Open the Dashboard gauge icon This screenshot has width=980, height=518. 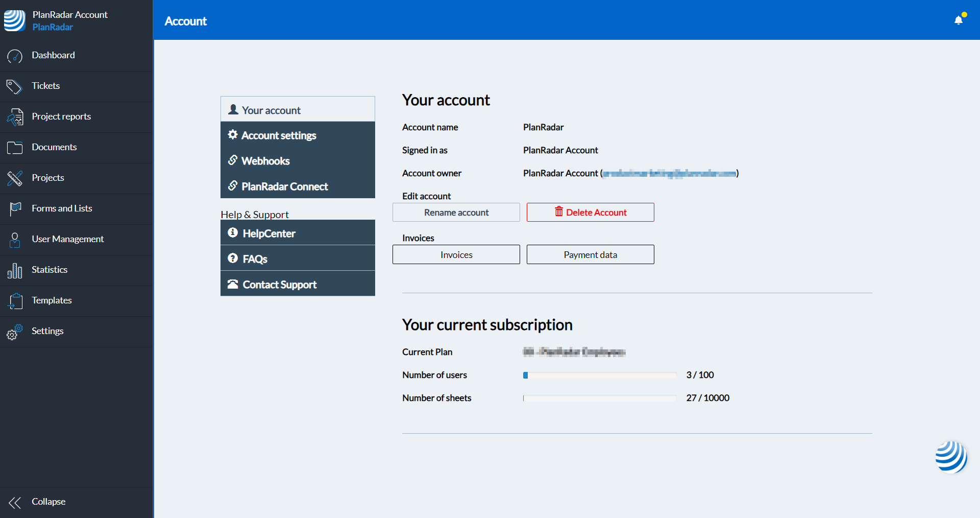(15, 56)
